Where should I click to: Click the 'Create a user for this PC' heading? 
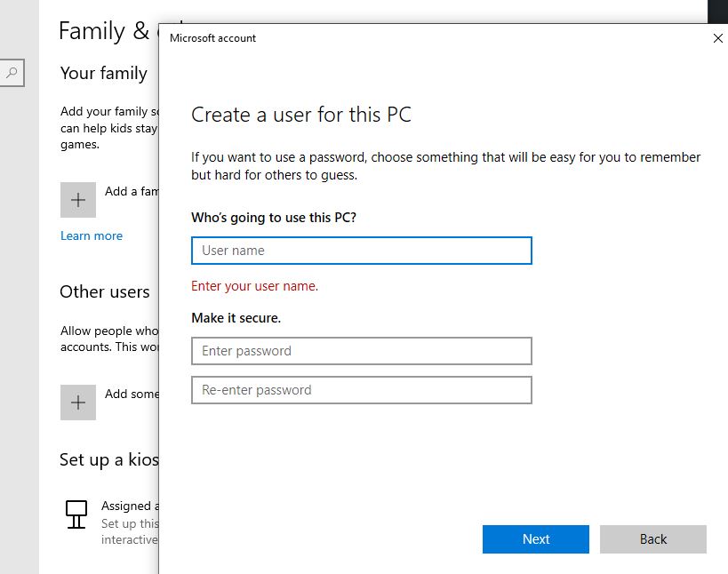301,115
